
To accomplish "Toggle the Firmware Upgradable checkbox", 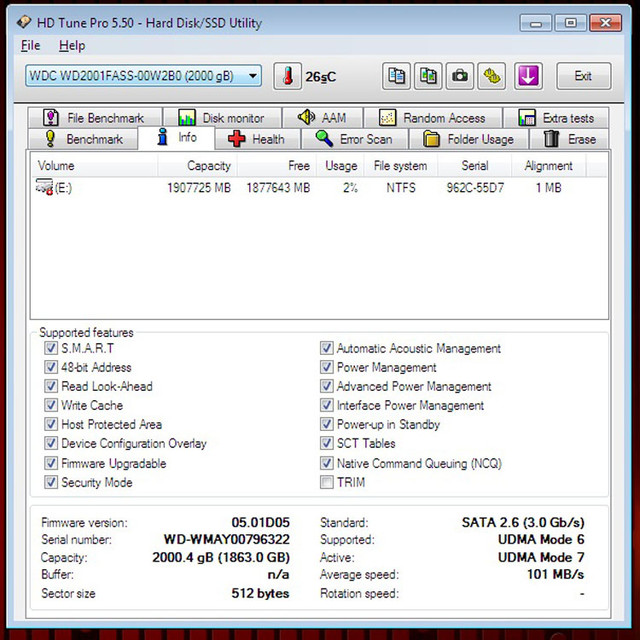I will (51, 463).
